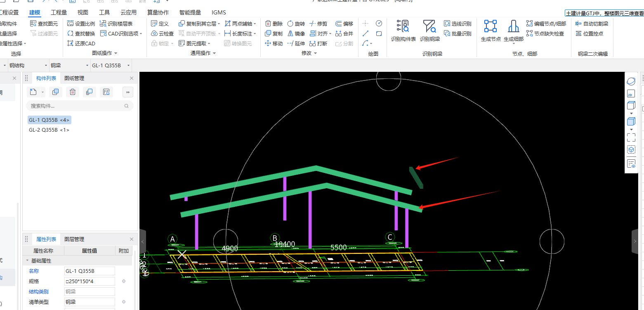Viewport: 644px width, 310px height.
Task: Open the 智能提量 ribbon tab
Action: click(190, 12)
